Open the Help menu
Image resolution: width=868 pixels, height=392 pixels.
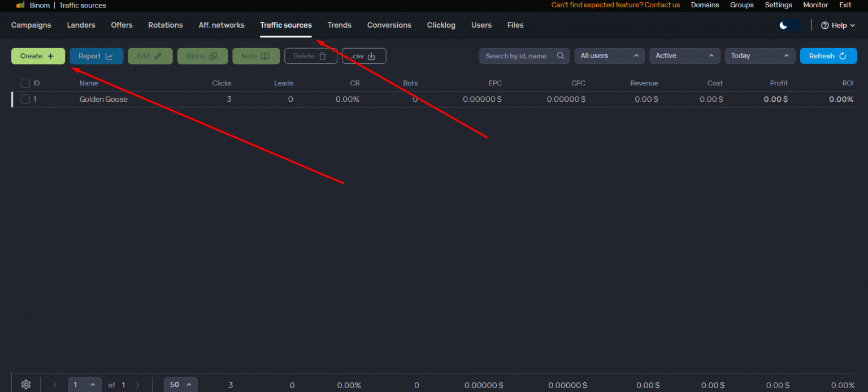pyautogui.click(x=837, y=25)
